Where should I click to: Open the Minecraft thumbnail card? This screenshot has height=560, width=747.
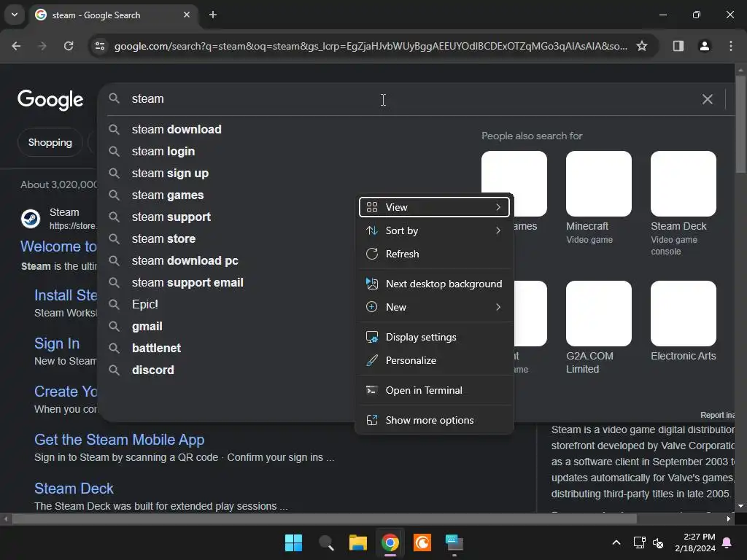(598, 184)
